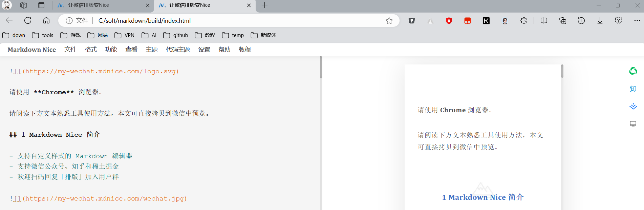Open a new browser tab
The height and width of the screenshot is (210, 644).
265,5
